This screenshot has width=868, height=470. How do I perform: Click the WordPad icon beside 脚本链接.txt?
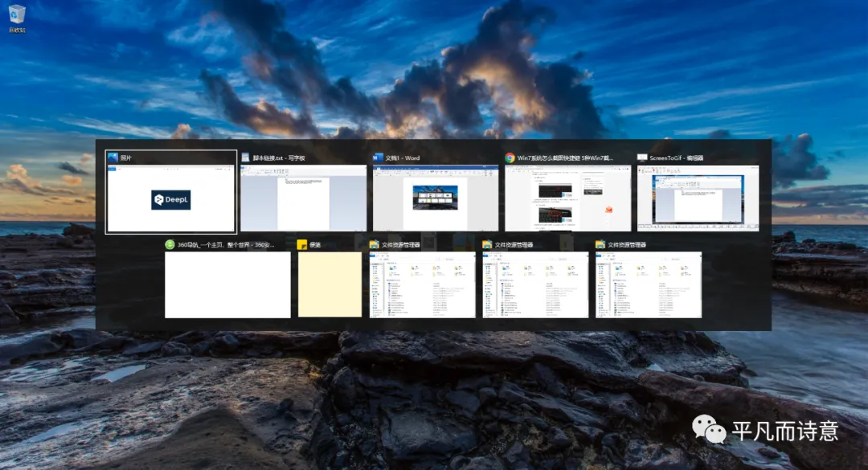point(246,157)
